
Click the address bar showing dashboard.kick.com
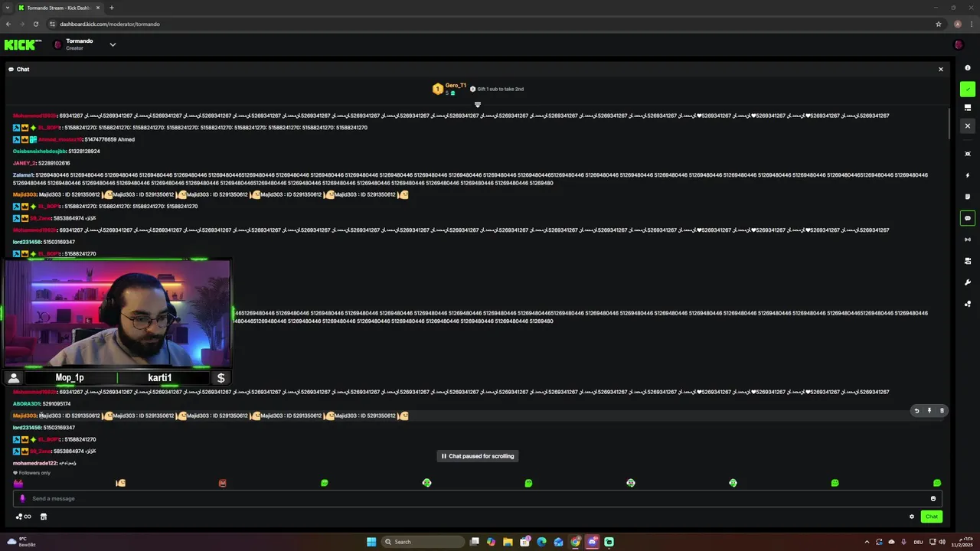tap(490, 24)
